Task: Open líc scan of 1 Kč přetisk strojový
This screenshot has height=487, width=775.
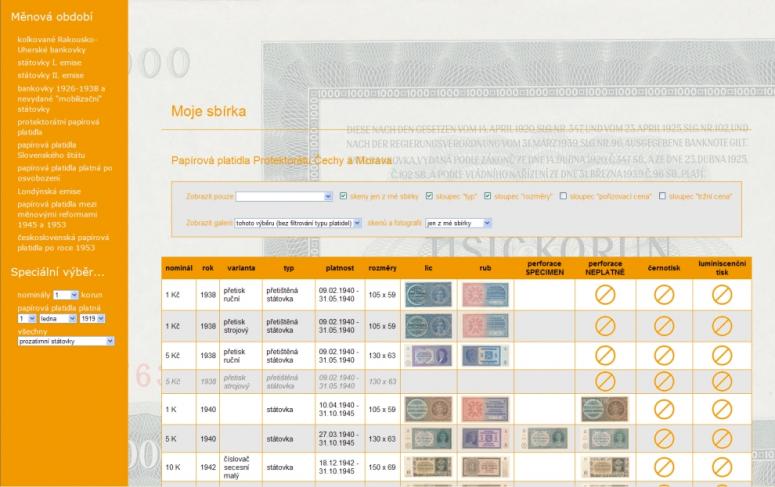Action: tap(428, 326)
